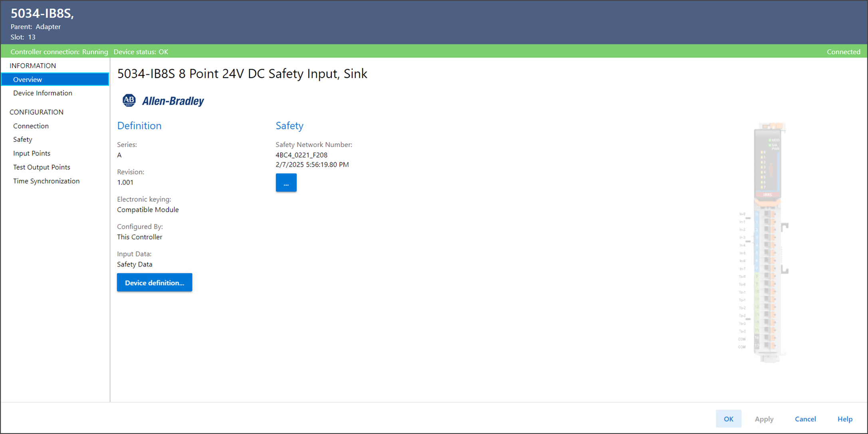The width and height of the screenshot is (868, 434).
Task: Click the Connected status indicator
Action: click(x=843, y=52)
